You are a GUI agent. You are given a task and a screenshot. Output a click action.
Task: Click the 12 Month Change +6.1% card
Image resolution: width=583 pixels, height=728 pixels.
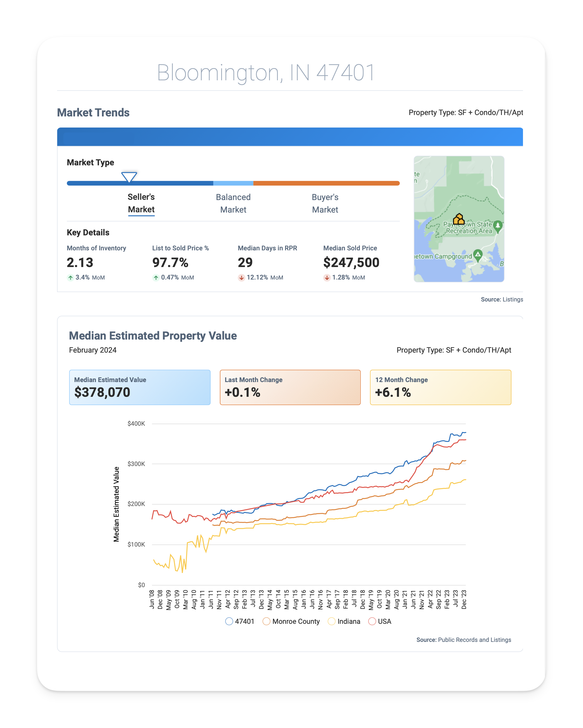click(440, 387)
